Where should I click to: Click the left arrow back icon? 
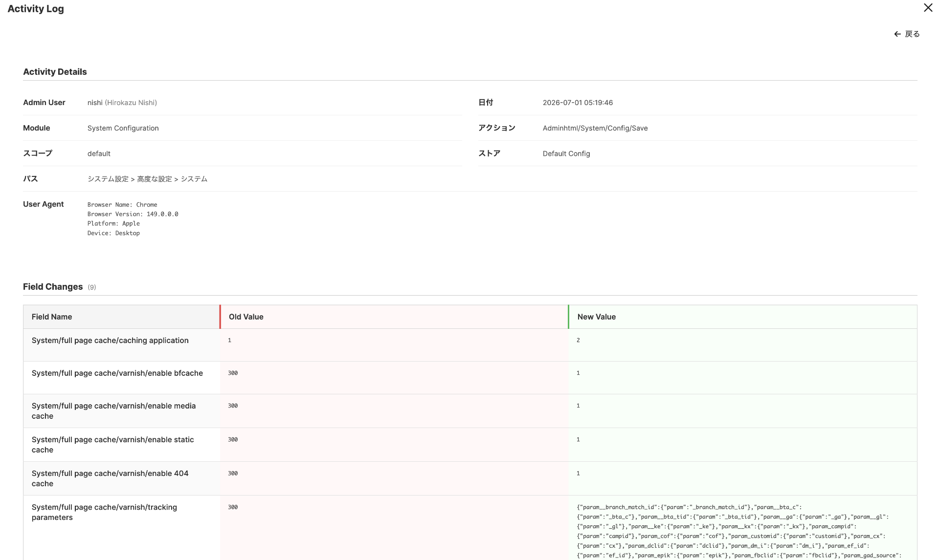point(897,34)
